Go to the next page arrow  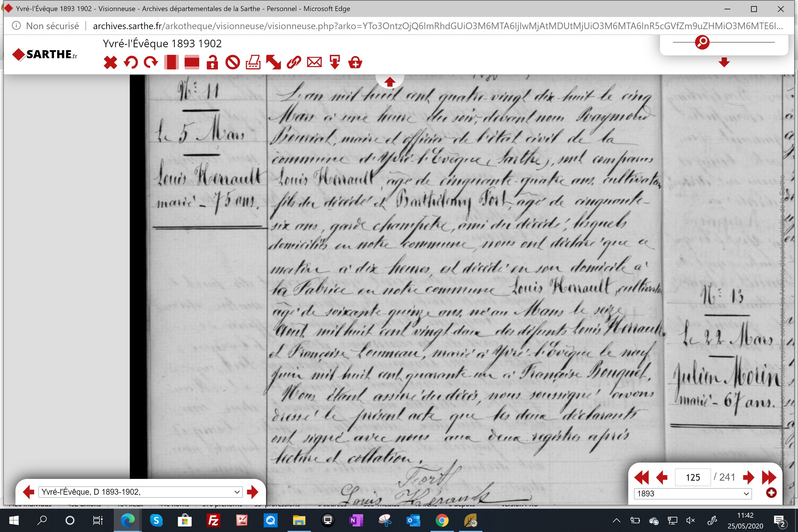pos(748,477)
